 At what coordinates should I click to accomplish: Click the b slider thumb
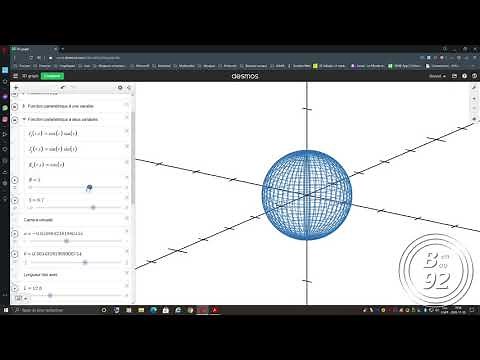click(85, 262)
